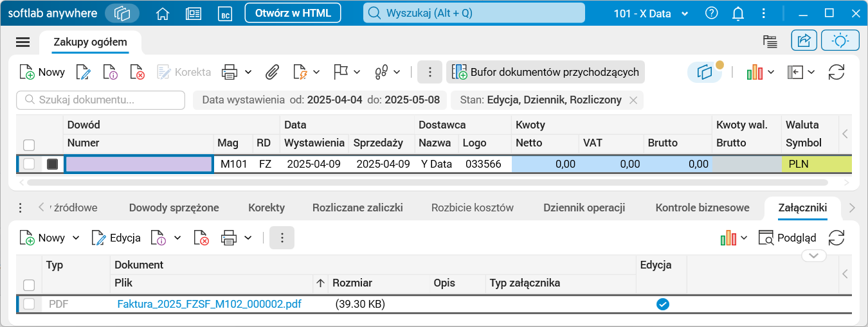Click the Data wystawienia date filter
This screenshot has width=868, height=327.
click(x=320, y=100)
